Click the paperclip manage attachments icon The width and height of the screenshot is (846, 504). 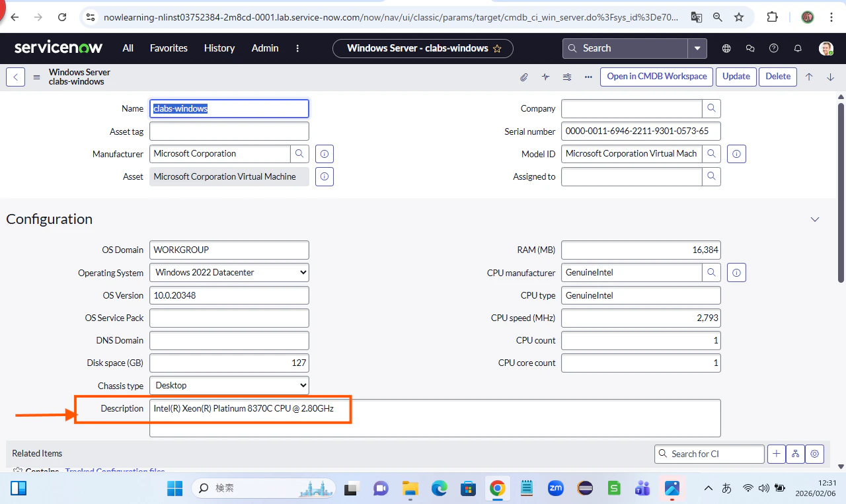(524, 77)
